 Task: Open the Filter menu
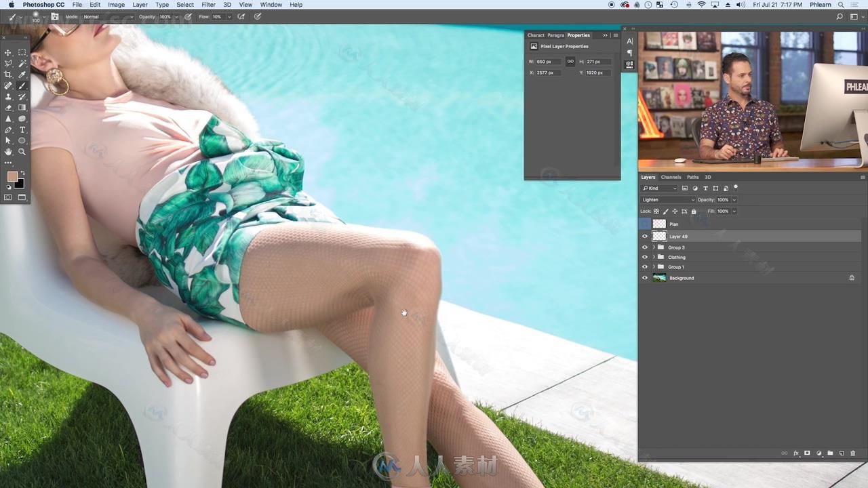208,5
